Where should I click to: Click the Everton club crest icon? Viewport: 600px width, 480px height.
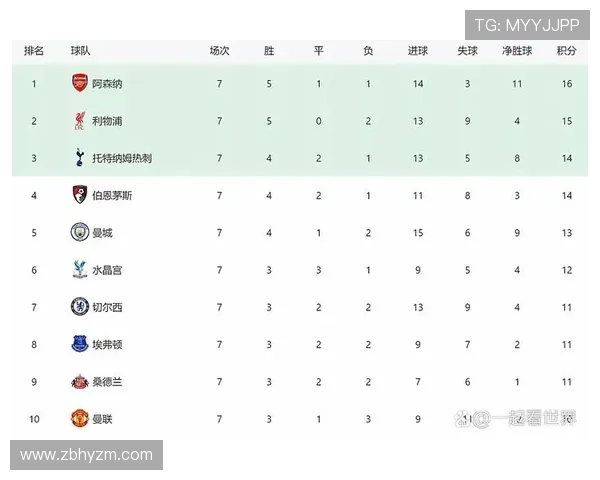click(x=80, y=344)
